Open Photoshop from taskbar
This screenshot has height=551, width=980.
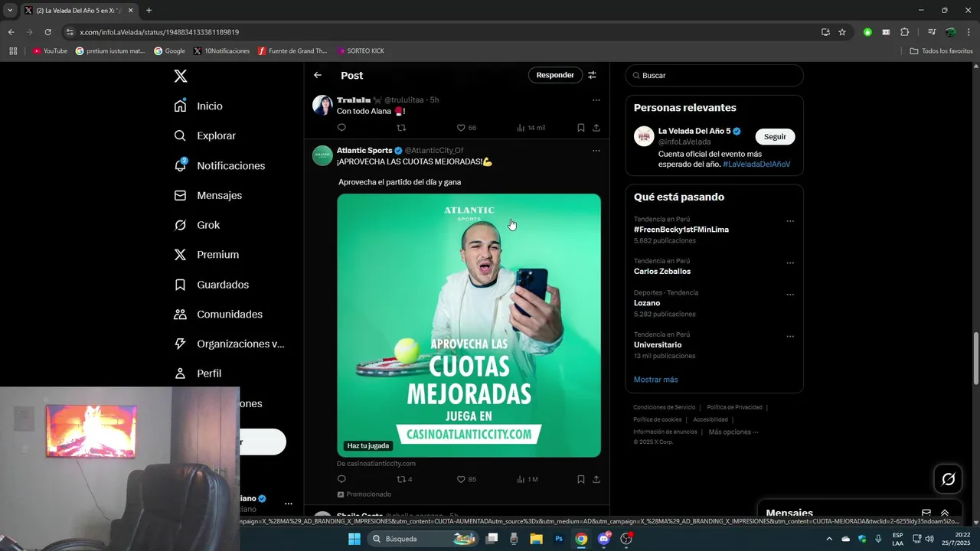[559, 539]
